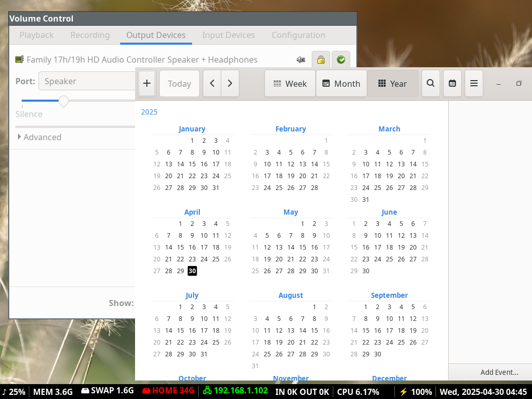
Task: Click the Today button
Action: (x=180, y=84)
